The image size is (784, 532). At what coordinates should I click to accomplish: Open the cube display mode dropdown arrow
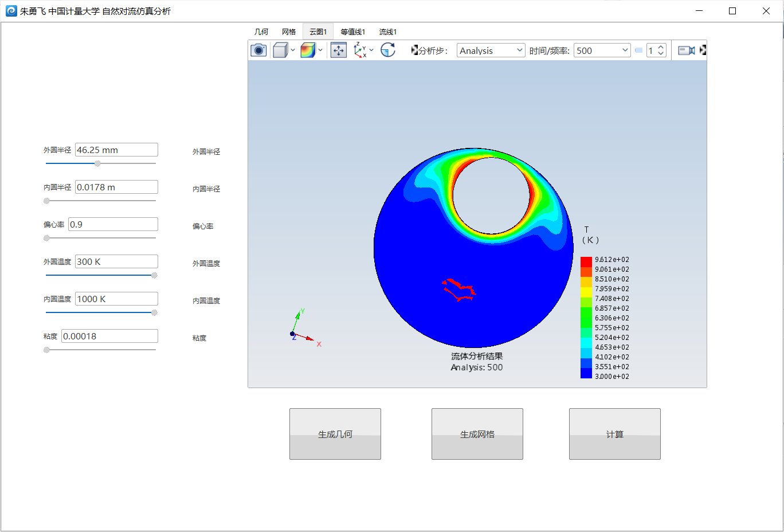tap(293, 50)
